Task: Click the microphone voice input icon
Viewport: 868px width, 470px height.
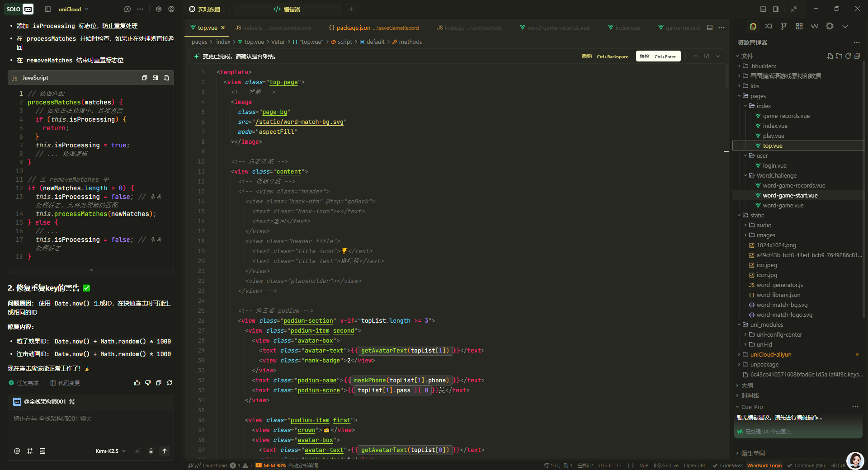Action: 151,451
